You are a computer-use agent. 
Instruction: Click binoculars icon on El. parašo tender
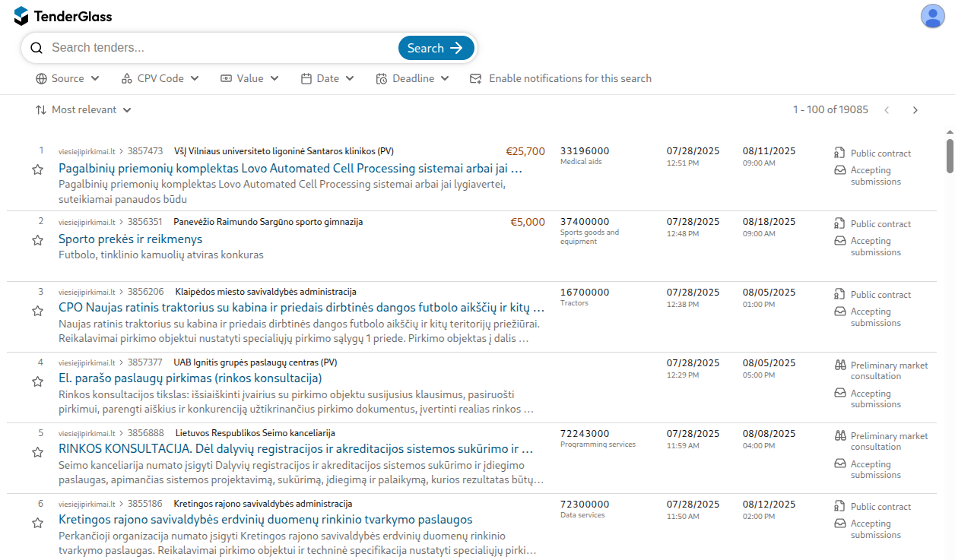(840, 365)
